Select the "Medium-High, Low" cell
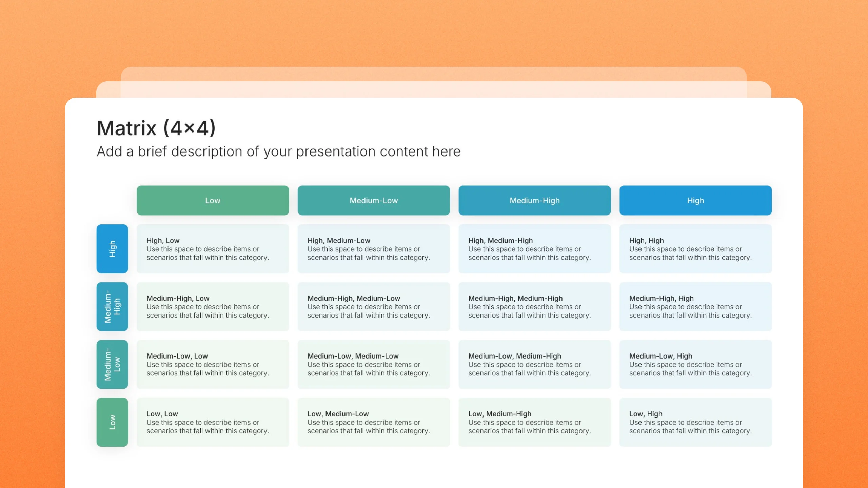This screenshot has height=488, width=868. pos(213,307)
